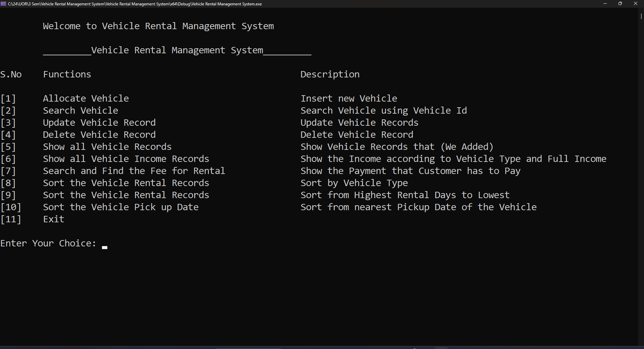
Task: Minimize the console window
Action: click(605, 4)
